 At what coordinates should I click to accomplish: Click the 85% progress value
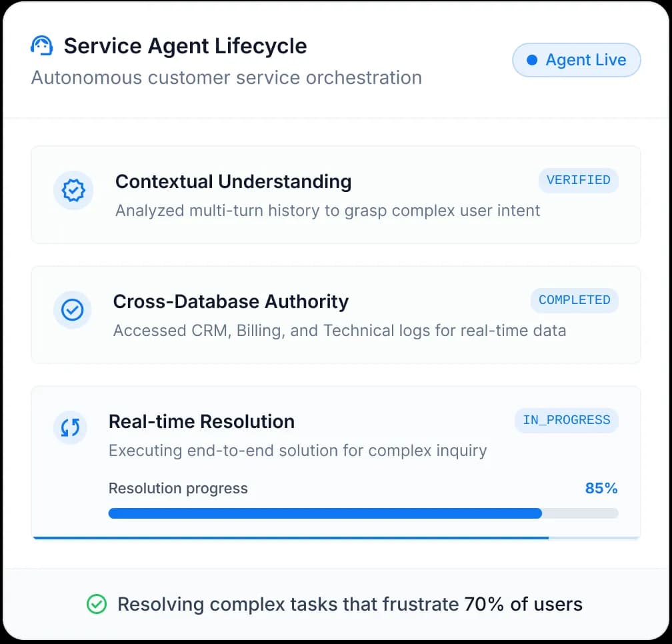[x=601, y=489]
